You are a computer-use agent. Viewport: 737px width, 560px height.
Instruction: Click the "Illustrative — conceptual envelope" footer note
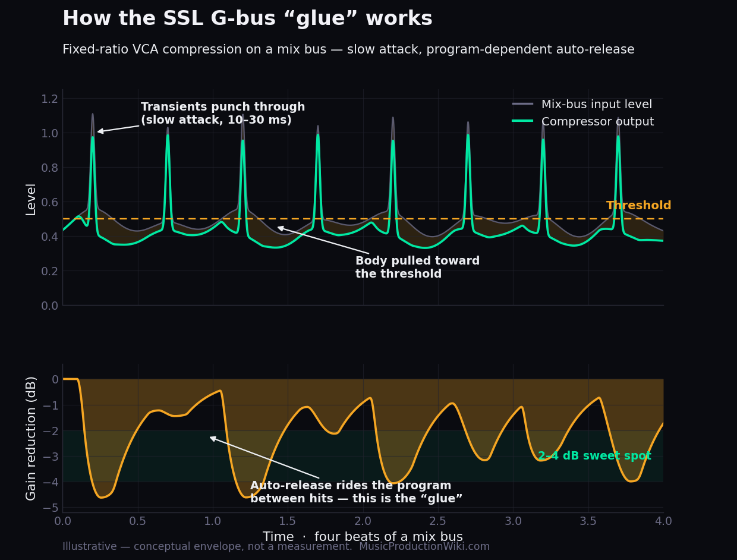tap(276, 546)
